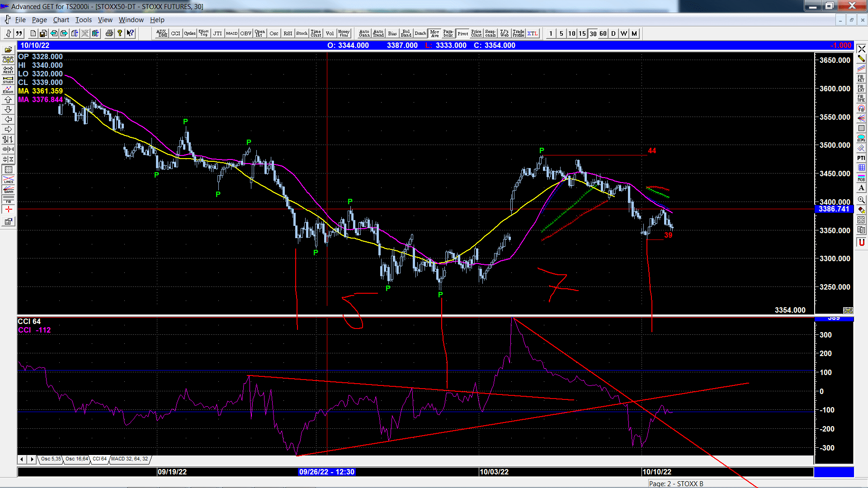Click the open folder icon in left sidebar
This screenshot has height=488, width=868.
(8, 50)
